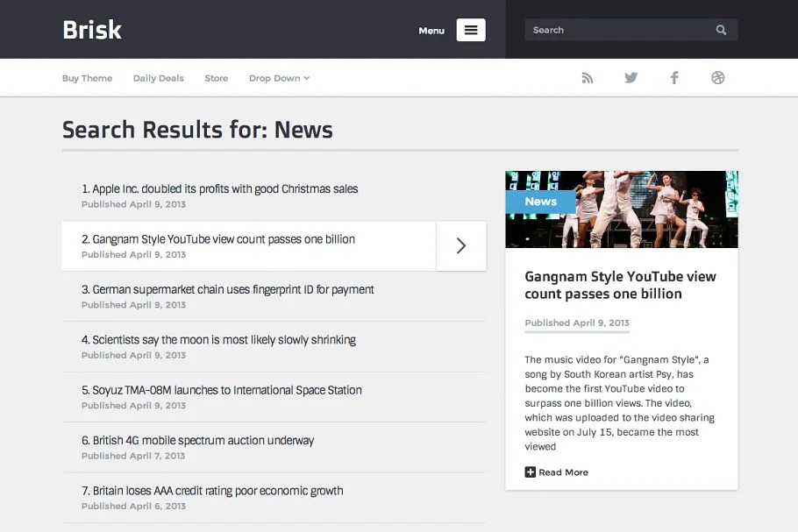Image resolution: width=798 pixels, height=532 pixels.
Task: Visit the Twitter bird icon link
Action: click(x=631, y=78)
